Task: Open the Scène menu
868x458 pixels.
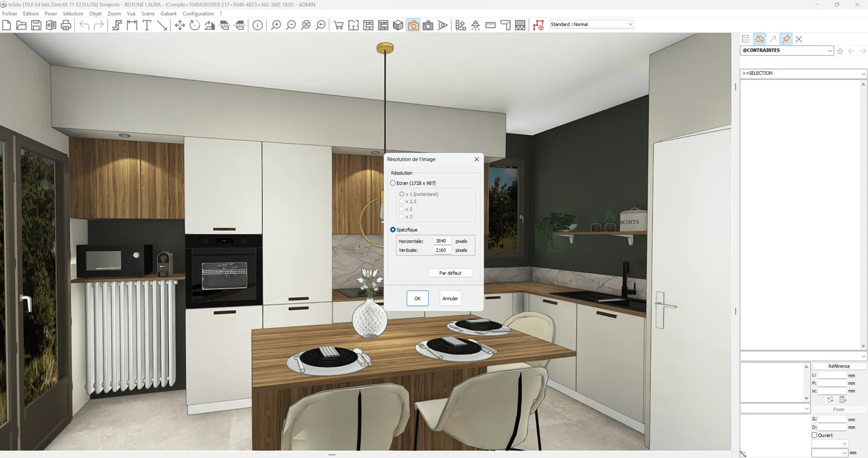Action: point(148,14)
